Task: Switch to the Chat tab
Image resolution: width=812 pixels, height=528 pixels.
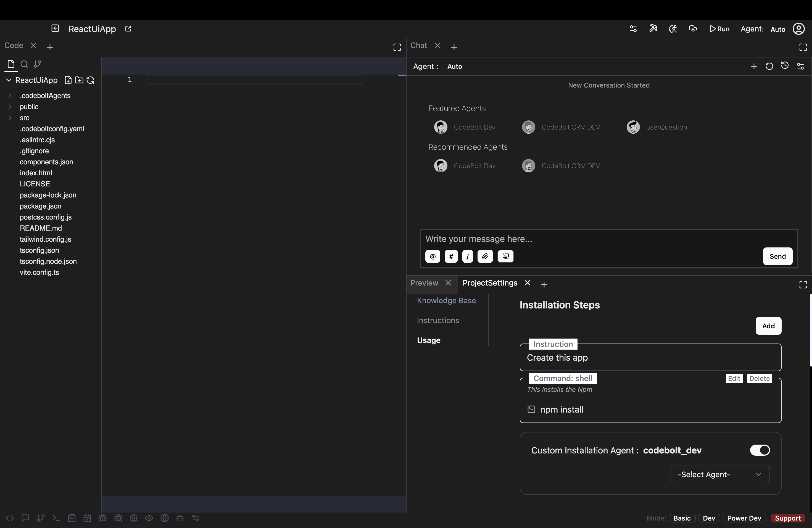Action: pos(419,45)
